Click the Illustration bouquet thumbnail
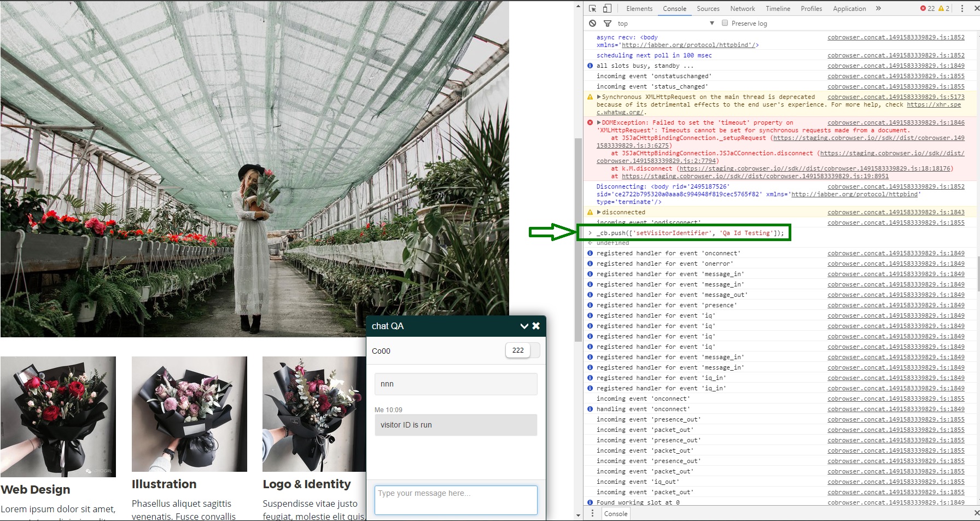 (189, 414)
